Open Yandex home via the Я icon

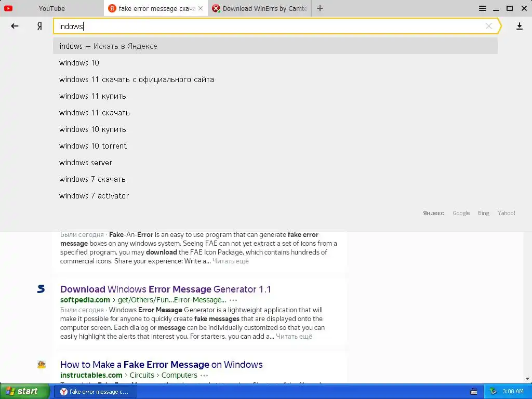coord(39,26)
